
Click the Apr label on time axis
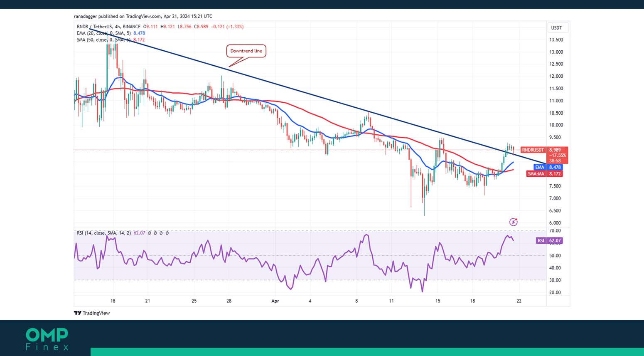275,301
